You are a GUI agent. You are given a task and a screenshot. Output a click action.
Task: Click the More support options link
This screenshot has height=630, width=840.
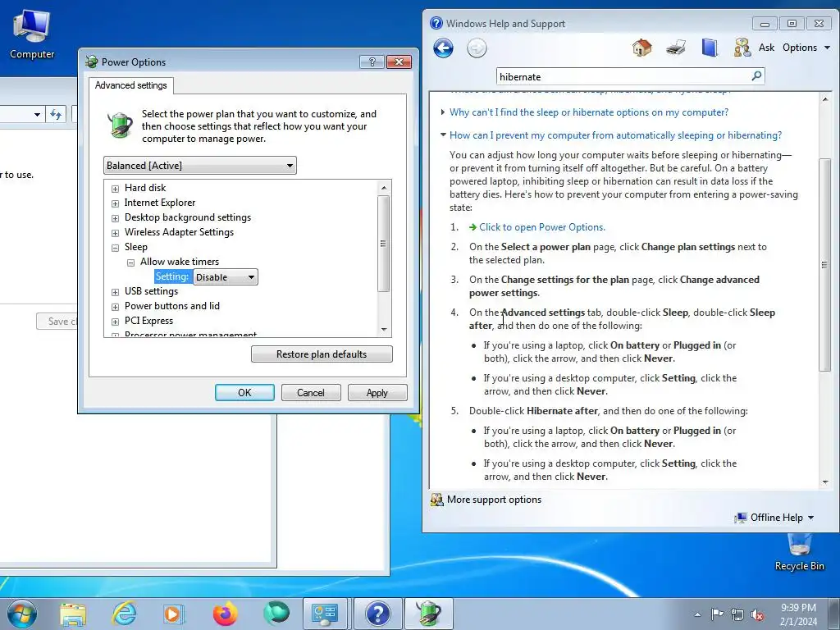click(494, 500)
